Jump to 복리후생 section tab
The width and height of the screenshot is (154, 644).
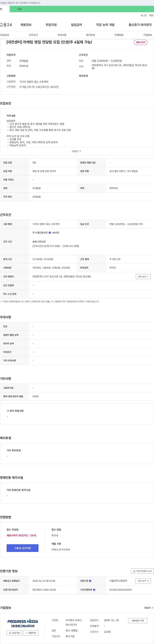[x=90, y=35]
